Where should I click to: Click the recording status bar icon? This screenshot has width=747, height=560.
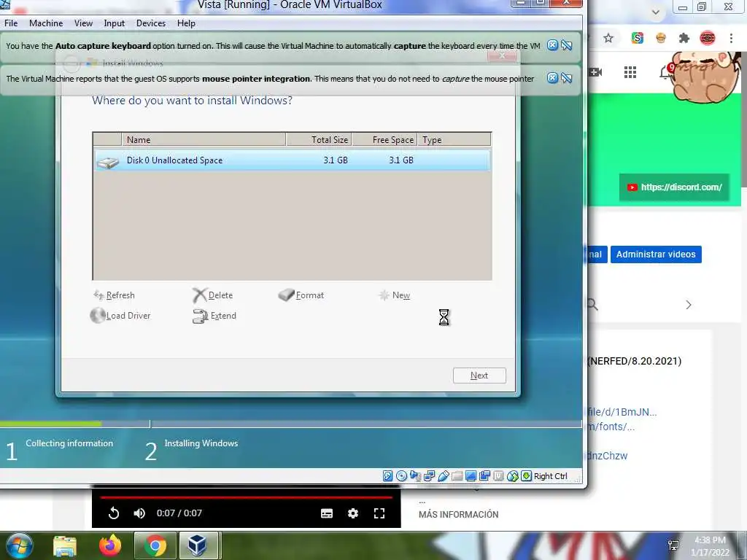[x=484, y=475]
